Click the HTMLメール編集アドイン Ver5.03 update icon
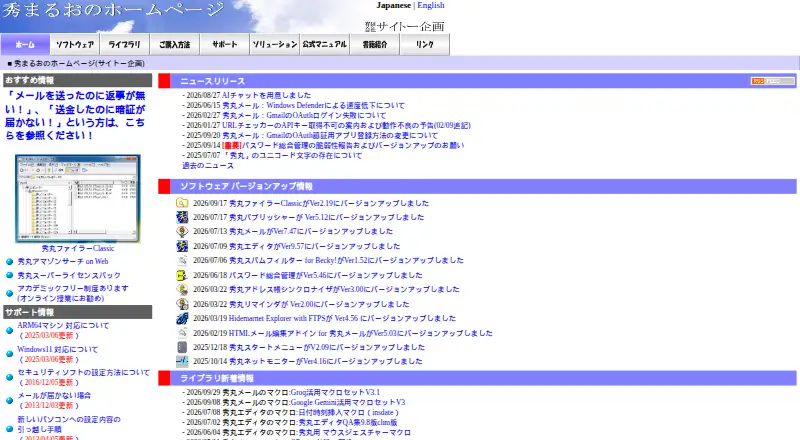 pyautogui.click(x=182, y=333)
